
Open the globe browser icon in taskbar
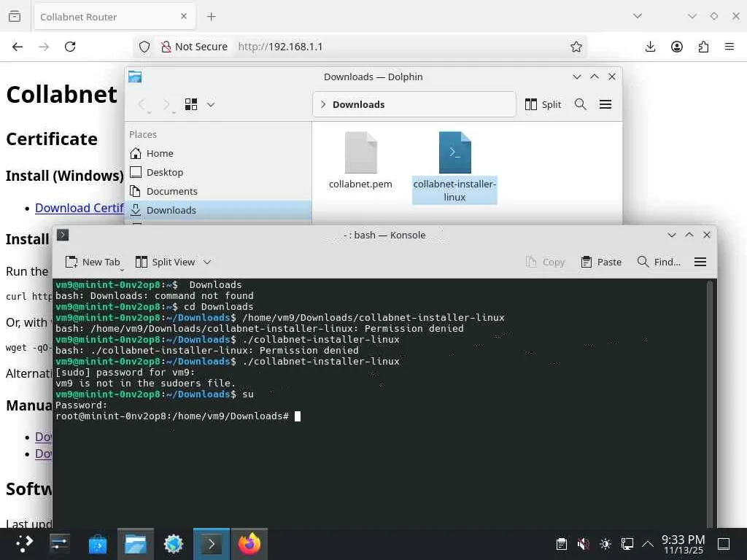point(174,544)
